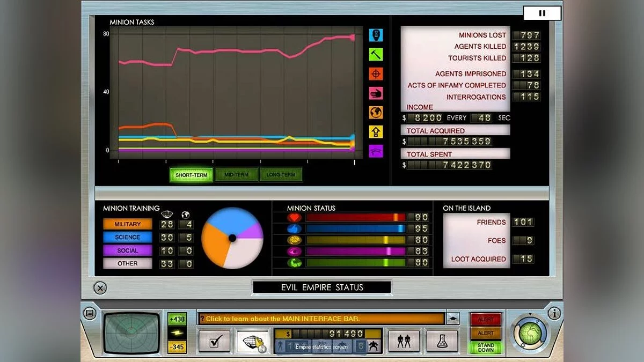
Task: Click the AGENTS KILLED value 1239
Action: pyautogui.click(x=526, y=47)
